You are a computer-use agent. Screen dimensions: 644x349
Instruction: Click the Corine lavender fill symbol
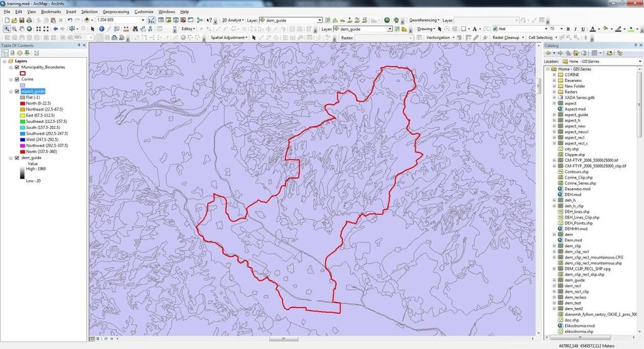pyautogui.click(x=23, y=86)
